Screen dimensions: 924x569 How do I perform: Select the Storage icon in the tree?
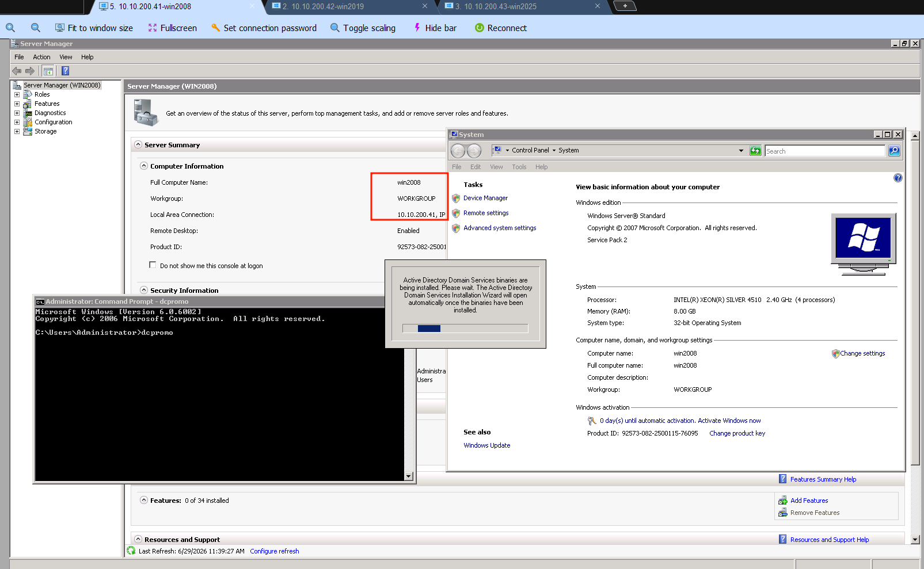[28, 131]
